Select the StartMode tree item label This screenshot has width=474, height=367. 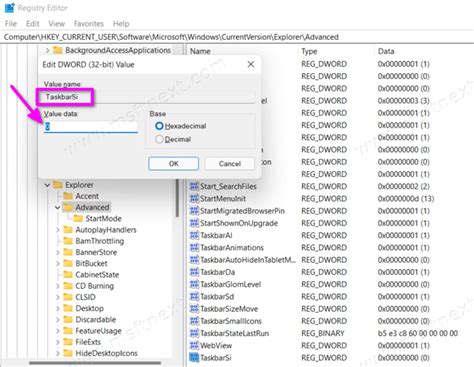(103, 219)
